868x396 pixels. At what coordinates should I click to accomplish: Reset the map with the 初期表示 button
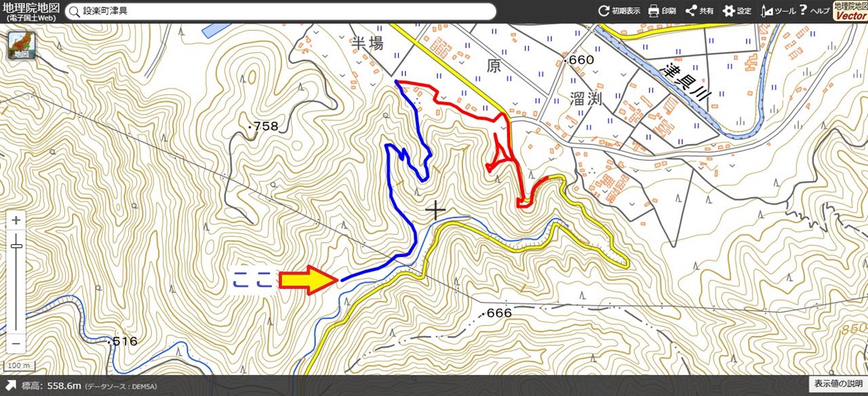click(x=618, y=11)
